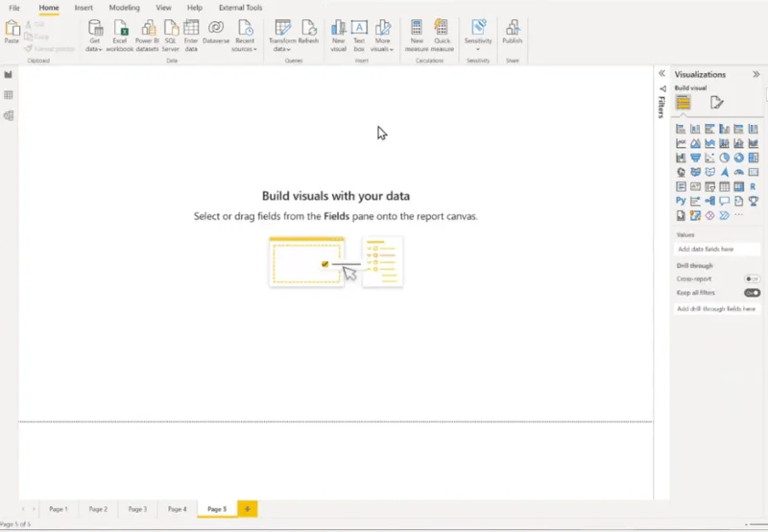Viewport: 768px width, 532px height.
Task: Toggle the Keep all filters switch
Action: tap(752, 293)
